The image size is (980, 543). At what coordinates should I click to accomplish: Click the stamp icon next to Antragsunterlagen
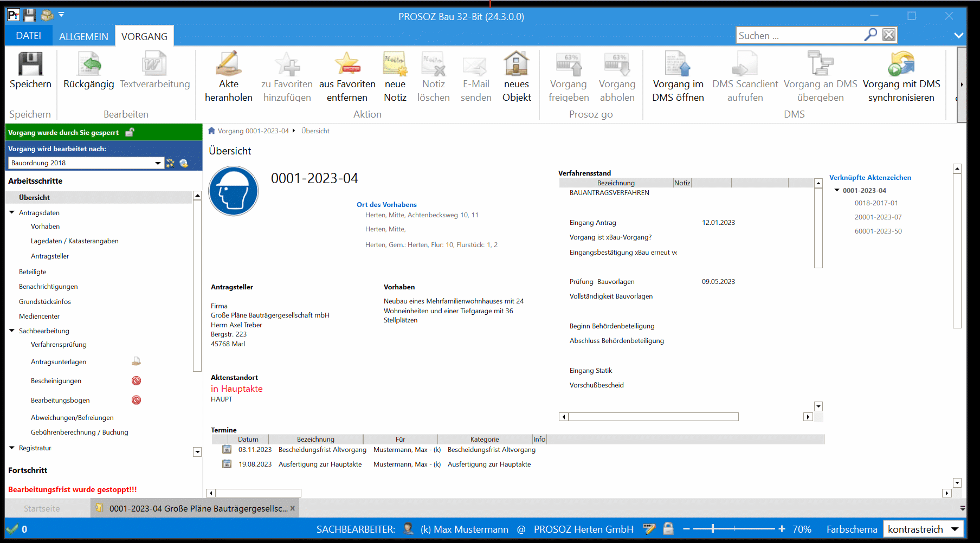click(x=137, y=361)
